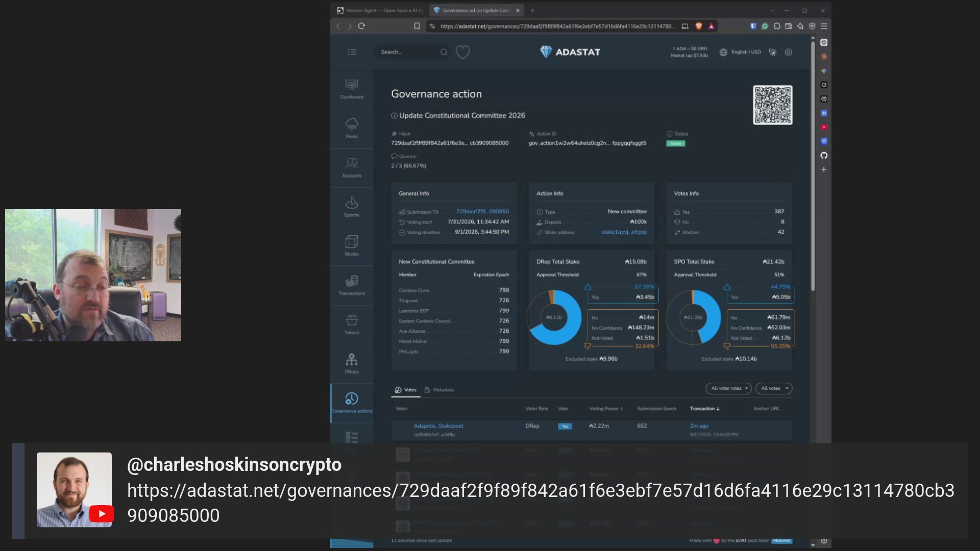Open the Dashboard sidebar section

[x=352, y=89]
